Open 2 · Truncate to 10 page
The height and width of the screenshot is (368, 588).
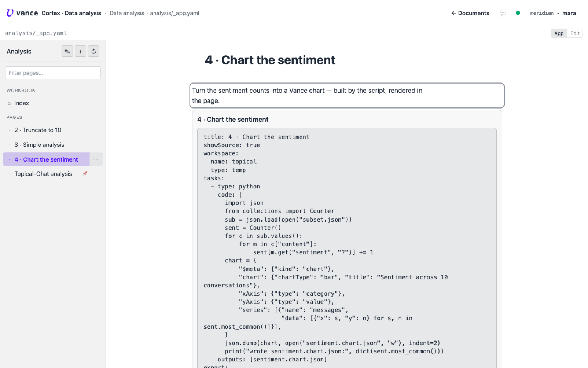coord(53,130)
